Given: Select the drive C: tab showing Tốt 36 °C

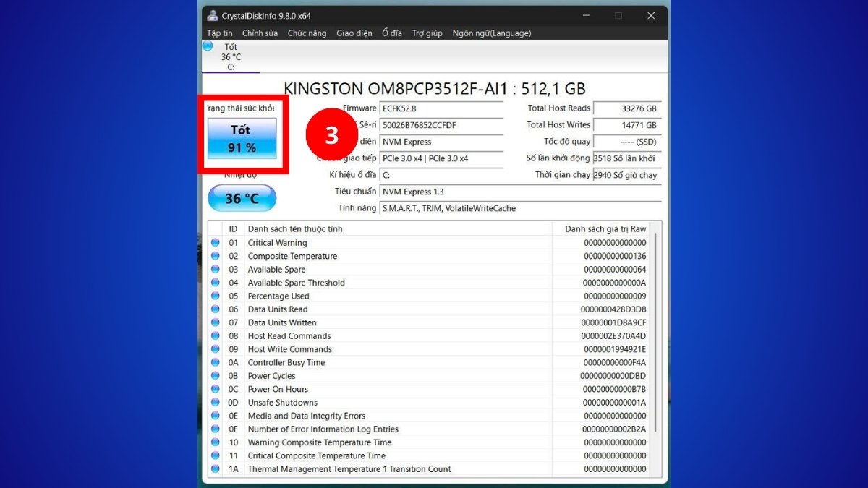Looking at the screenshot, I should [x=231, y=57].
